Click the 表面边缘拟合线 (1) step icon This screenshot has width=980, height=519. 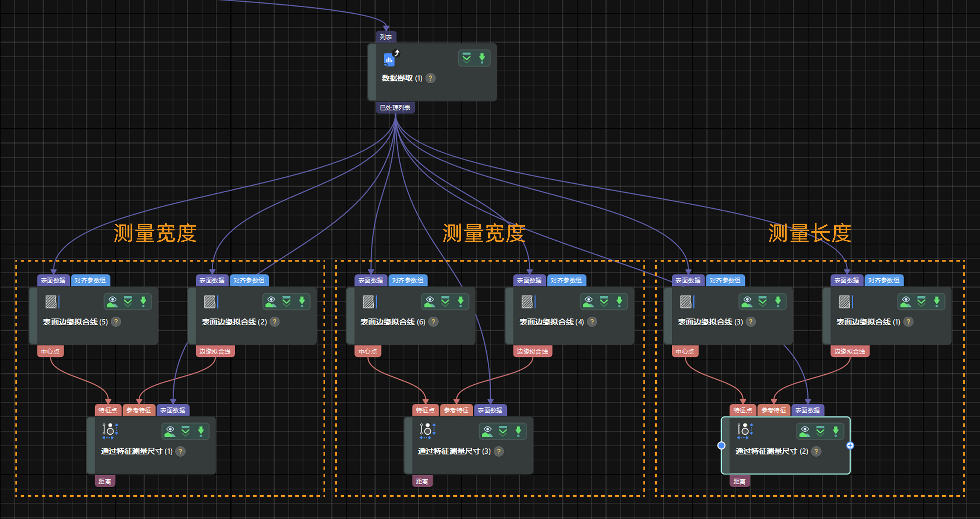point(845,302)
